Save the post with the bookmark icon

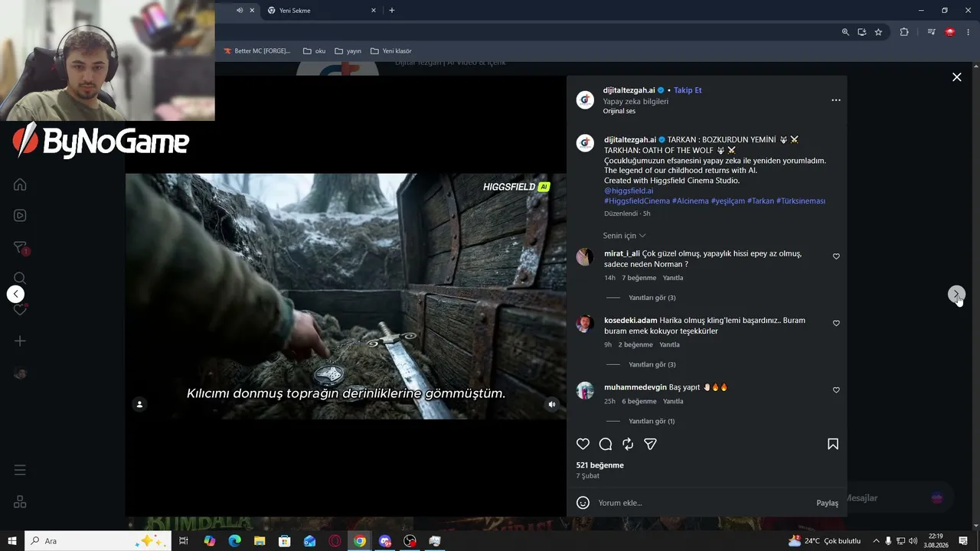(x=833, y=444)
